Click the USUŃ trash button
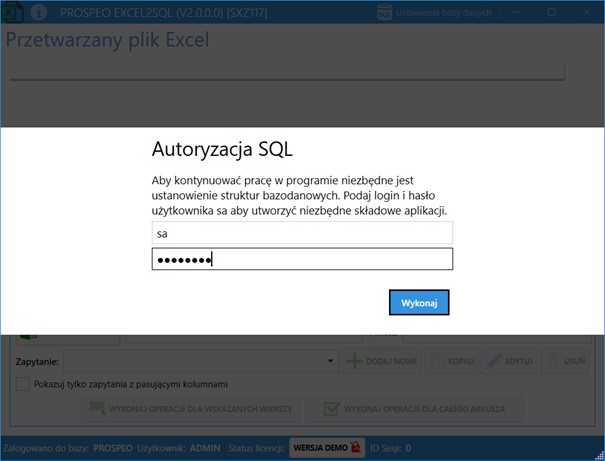Viewport: 605px width, 461px height. click(x=565, y=361)
